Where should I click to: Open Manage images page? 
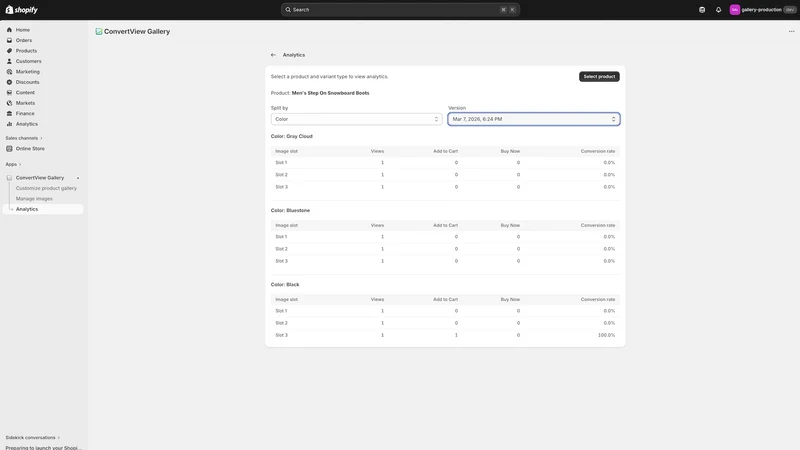coord(34,199)
